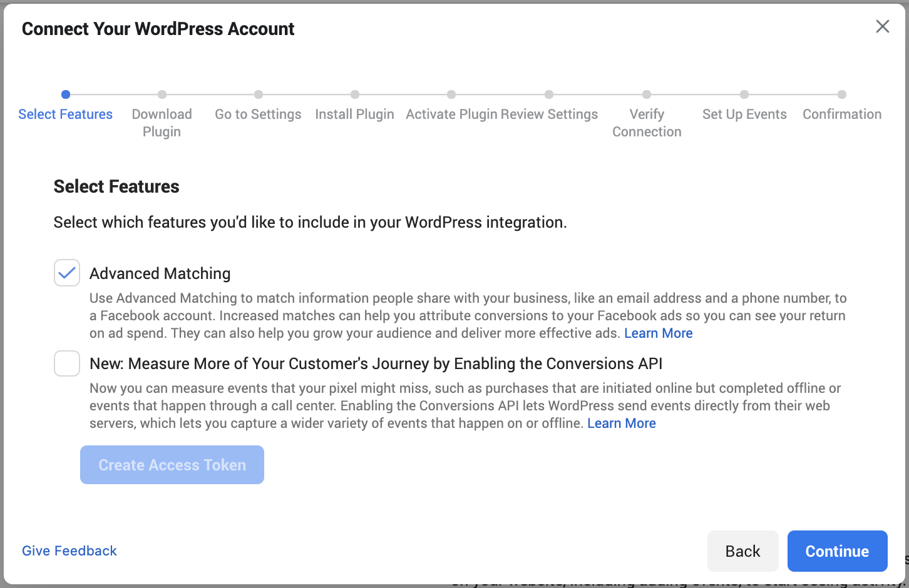Click the Create Access Token button
The height and width of the screenshot is (588, 909).
[x=172, y=465]
